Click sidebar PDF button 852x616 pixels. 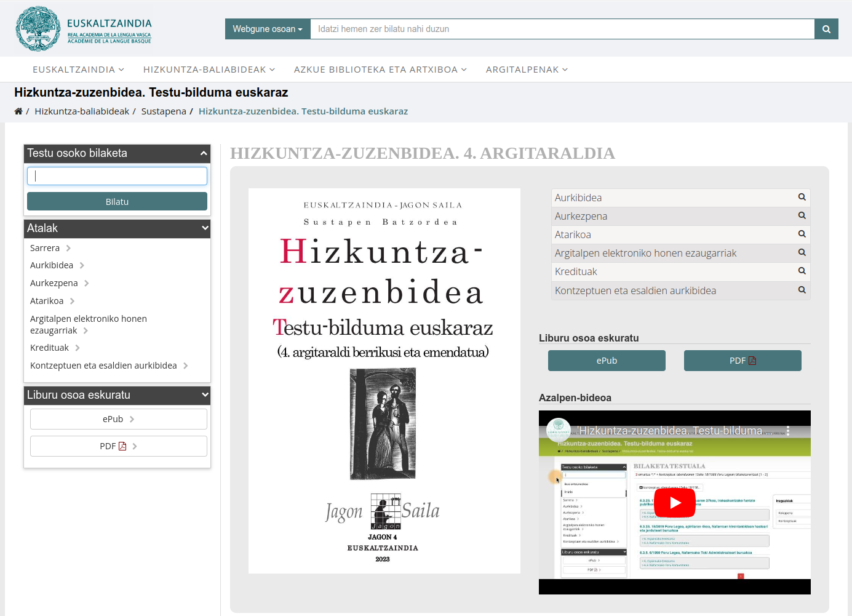pos(119,446)
